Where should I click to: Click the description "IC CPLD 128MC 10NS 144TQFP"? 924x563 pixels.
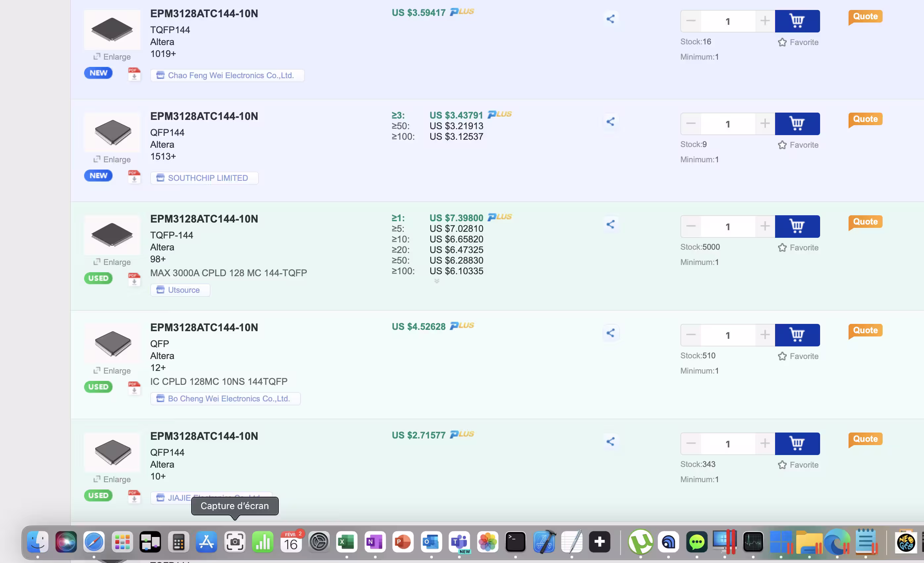click(219, 381)
